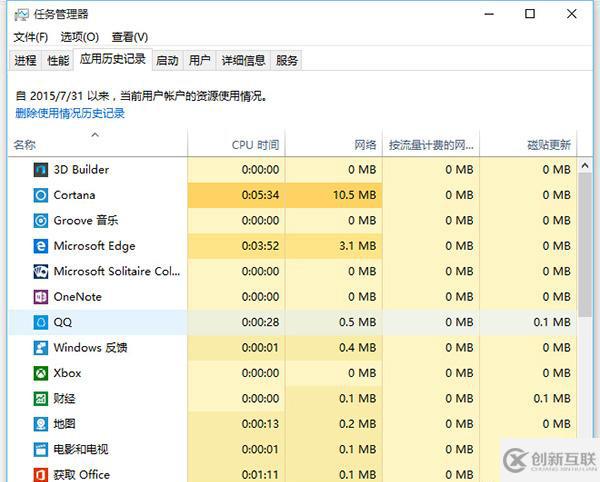Select the Groove 音乐 row name

[86, 221]
